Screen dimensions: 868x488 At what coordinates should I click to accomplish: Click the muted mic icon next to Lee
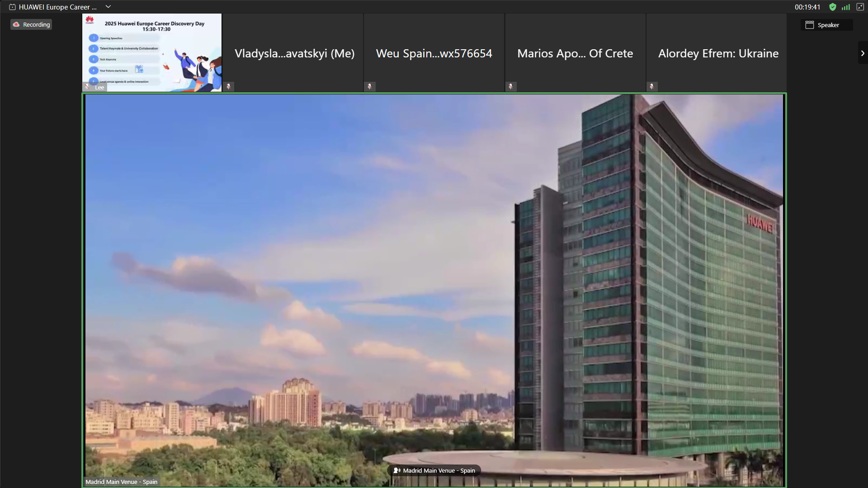[x=87, y=87]
